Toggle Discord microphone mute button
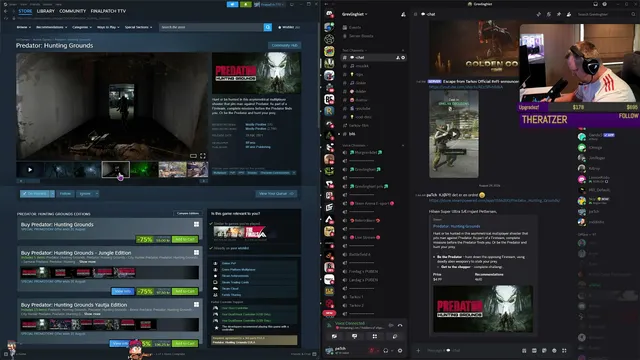Screen dimensions: 640x360 point(372,350)
